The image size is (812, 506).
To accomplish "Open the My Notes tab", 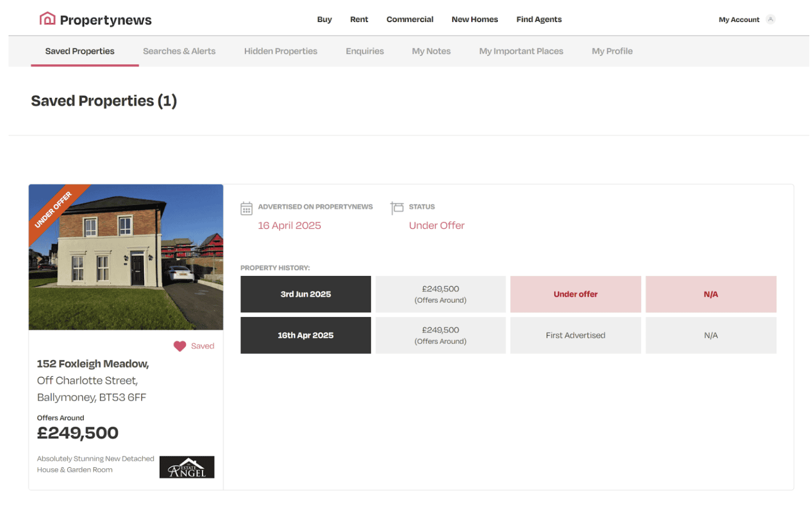I will tap(431, 51).
